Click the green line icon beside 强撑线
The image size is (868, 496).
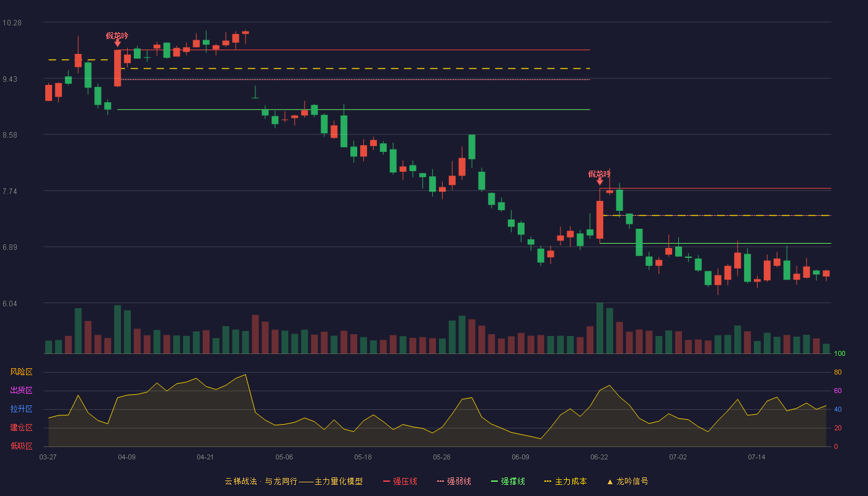click(x=494, y=481)
